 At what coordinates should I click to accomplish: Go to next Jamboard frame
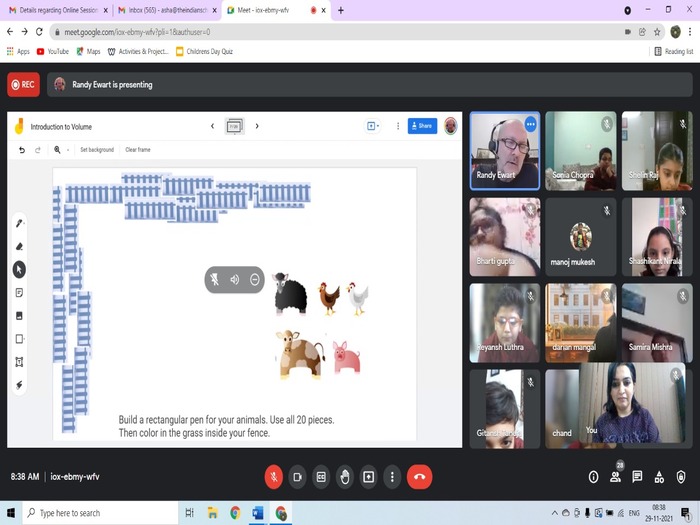point(257,126)
